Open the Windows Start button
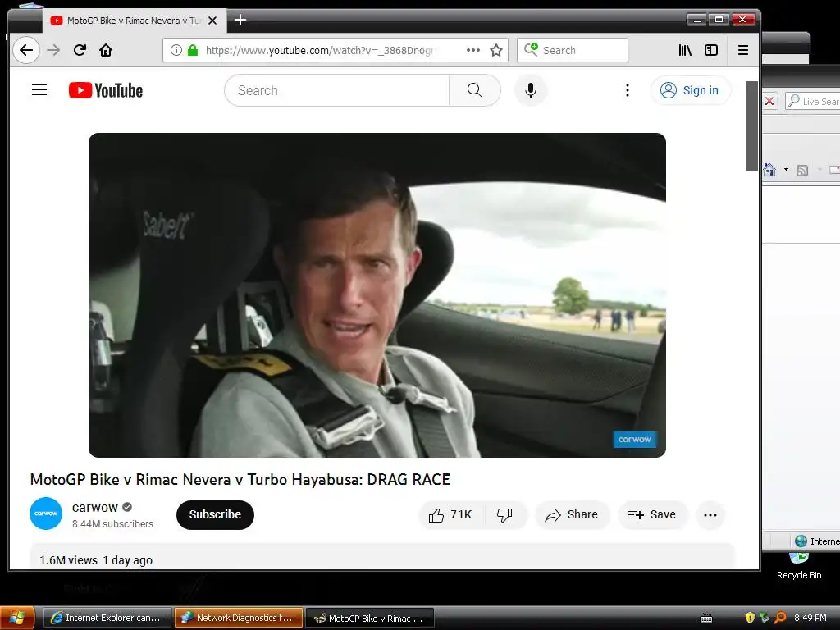This screenshot has height=630, width=840. 17,619
